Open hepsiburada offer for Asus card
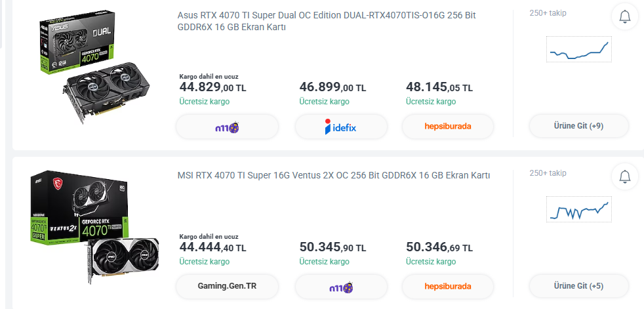Viewport: 644px width, 309px height. pos(448,127)
